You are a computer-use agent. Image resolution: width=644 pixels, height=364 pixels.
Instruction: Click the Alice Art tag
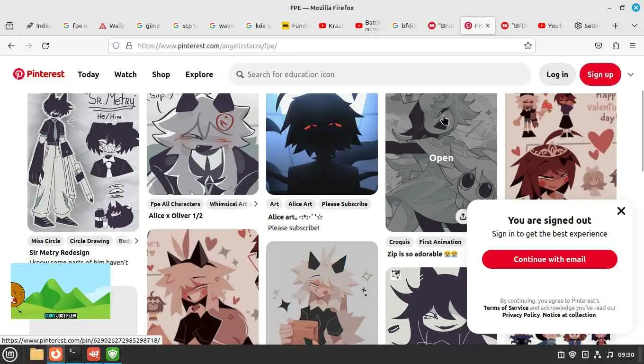[x=300, y=204]
